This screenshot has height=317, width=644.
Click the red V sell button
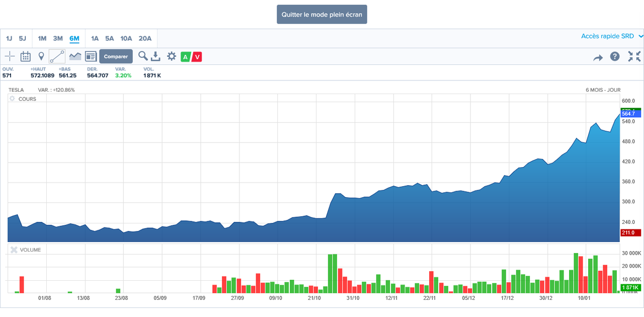point(197,57)
